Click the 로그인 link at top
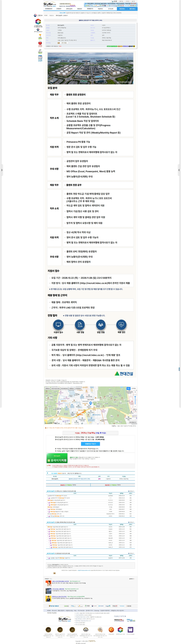Image resolution: width=181 pixels, height=644 pixels. click(x=115, y=1)
